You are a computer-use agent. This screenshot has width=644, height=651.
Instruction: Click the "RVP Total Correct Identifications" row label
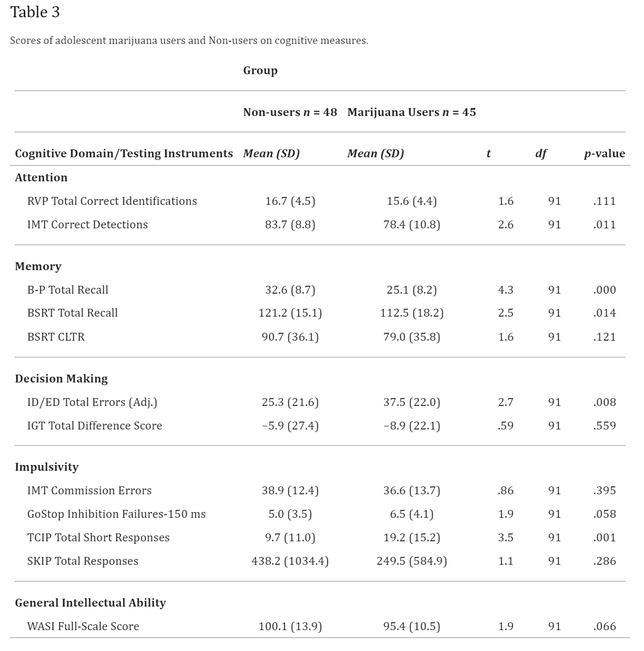tap(112, 201)
